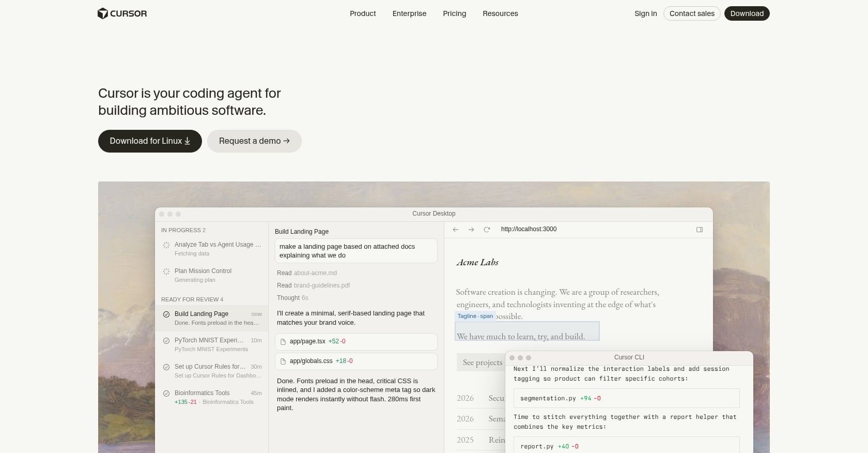
Task: Click the browser back arrow in Cursor Desktop
Action: click(x=456, y=230)
